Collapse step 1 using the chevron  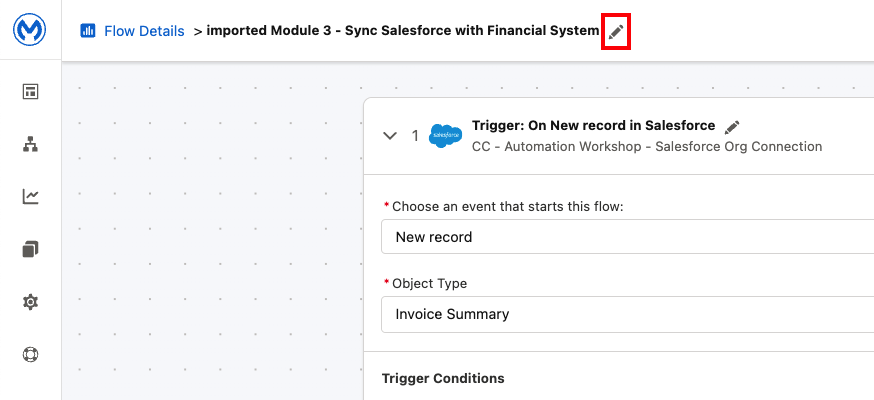391,136
